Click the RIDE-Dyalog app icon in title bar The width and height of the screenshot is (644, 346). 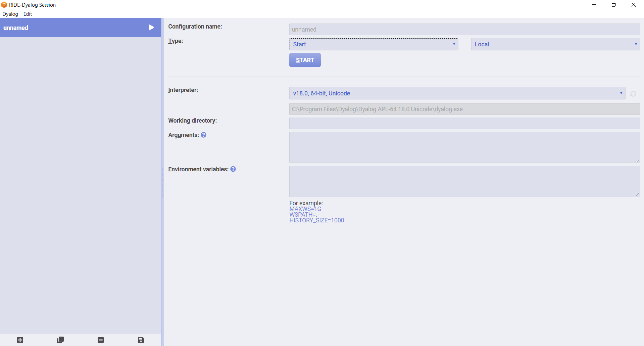click(x=4, y=5)
